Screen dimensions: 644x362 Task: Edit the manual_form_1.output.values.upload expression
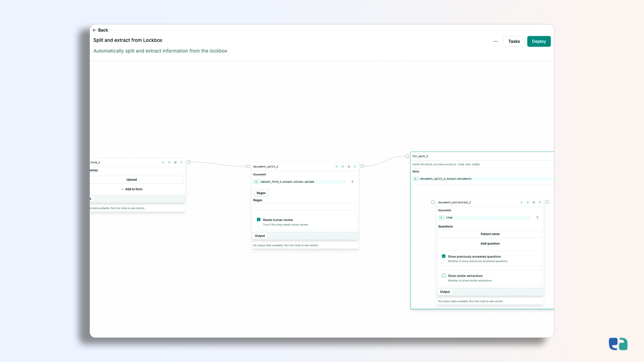coord(300,182)
